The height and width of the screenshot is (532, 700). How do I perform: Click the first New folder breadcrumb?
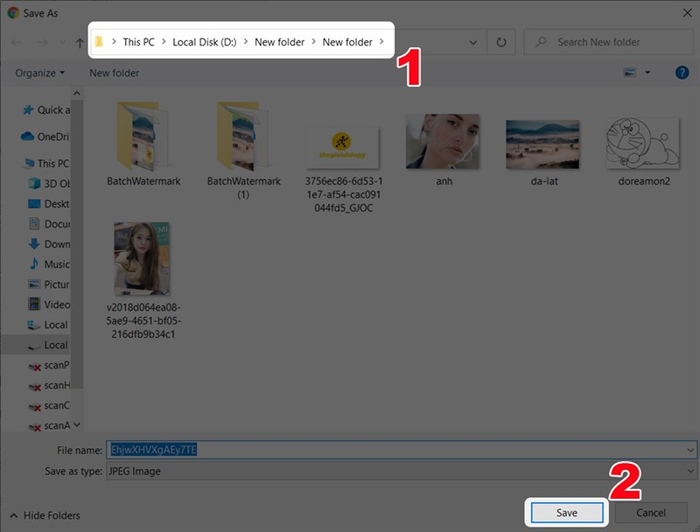pyautogui.click(x=279, y=42)
